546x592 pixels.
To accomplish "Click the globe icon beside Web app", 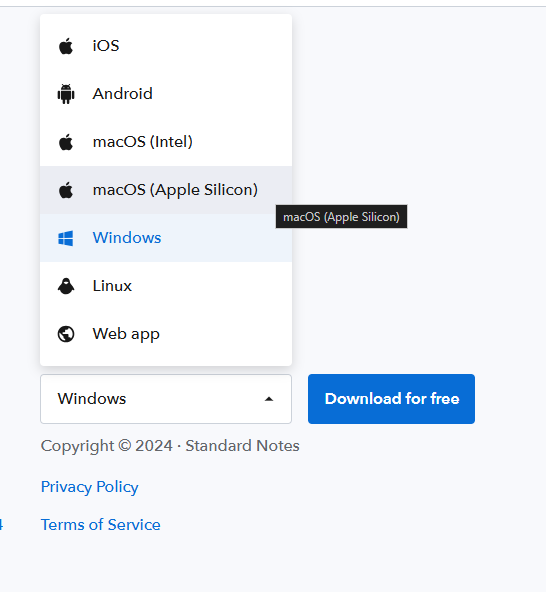I will tap(66, 334).
